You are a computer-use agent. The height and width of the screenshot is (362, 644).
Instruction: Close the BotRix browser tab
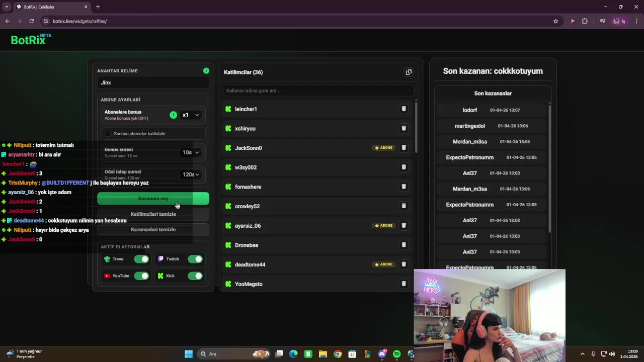click(x=86, y=7)
